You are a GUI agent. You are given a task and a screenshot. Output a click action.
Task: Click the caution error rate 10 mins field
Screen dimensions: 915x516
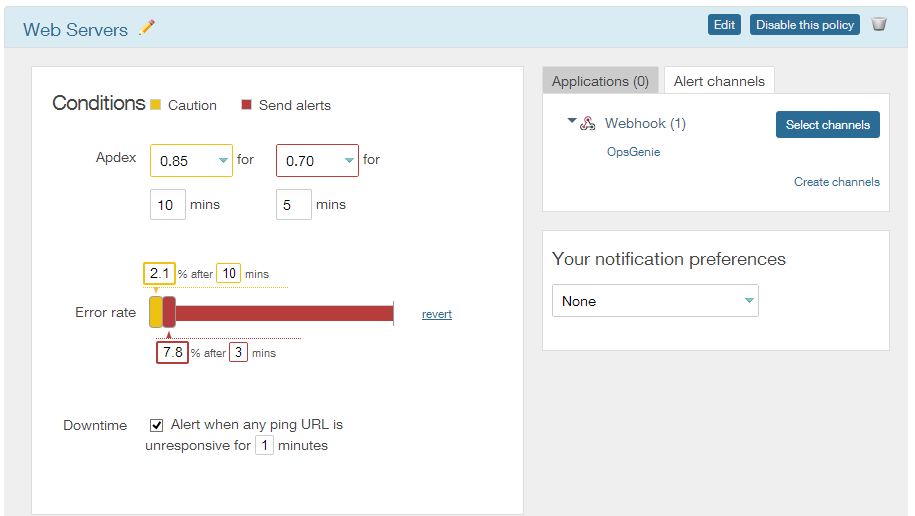tap(229, 273)
